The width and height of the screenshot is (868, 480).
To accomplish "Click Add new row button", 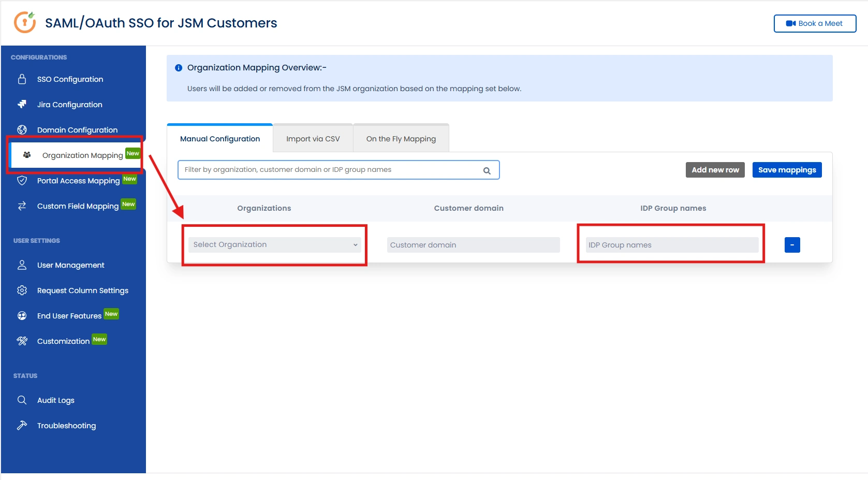I will click(x=715, y=170).
